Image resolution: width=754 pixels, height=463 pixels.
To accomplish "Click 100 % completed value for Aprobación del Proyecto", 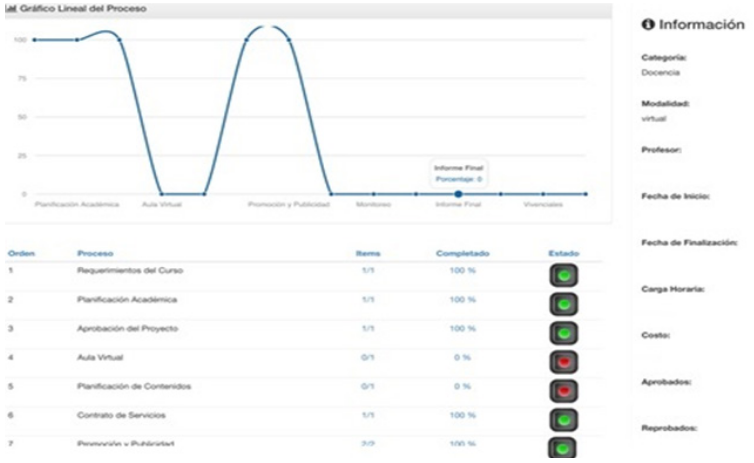I will pos(462,328).
